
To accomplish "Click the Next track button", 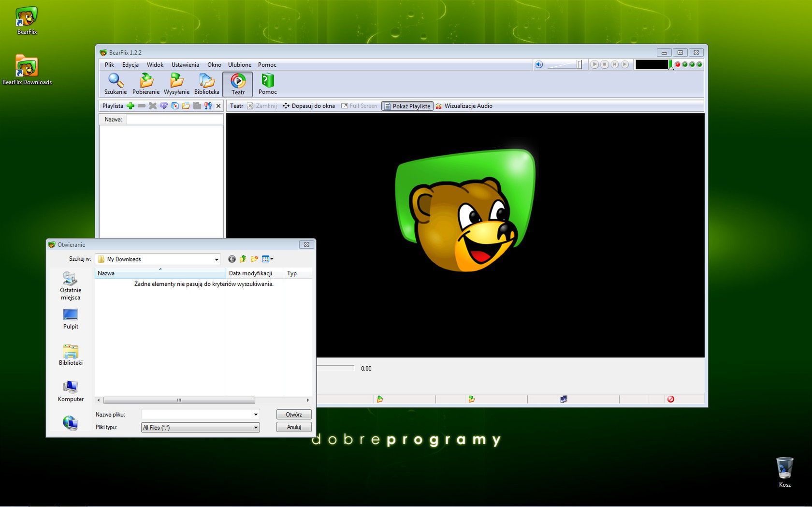I will 625,64.
